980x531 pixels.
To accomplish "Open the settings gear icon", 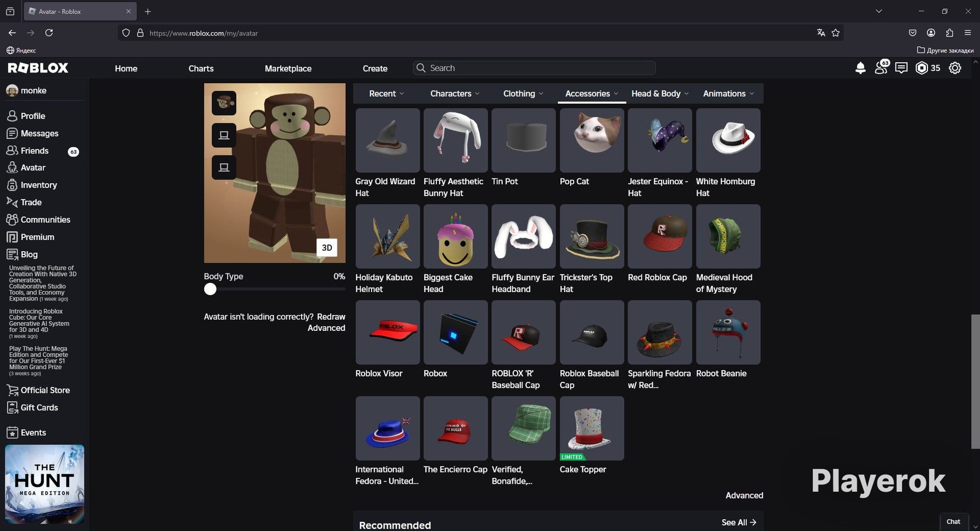I will point(955,68).
